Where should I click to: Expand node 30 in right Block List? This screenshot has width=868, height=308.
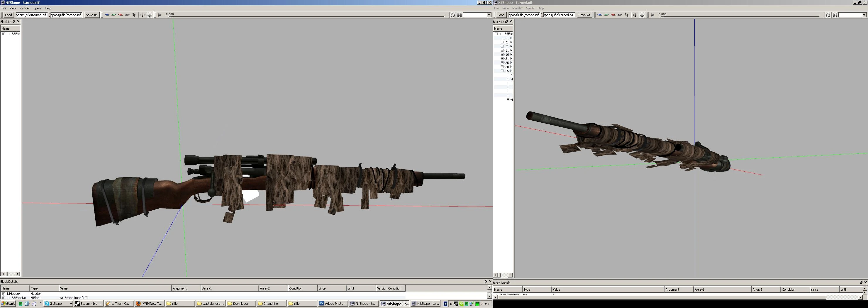point(502,67)
